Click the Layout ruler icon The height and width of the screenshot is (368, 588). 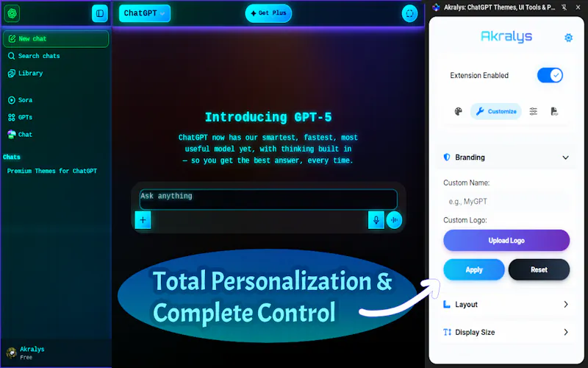click(x=447, y=305)
